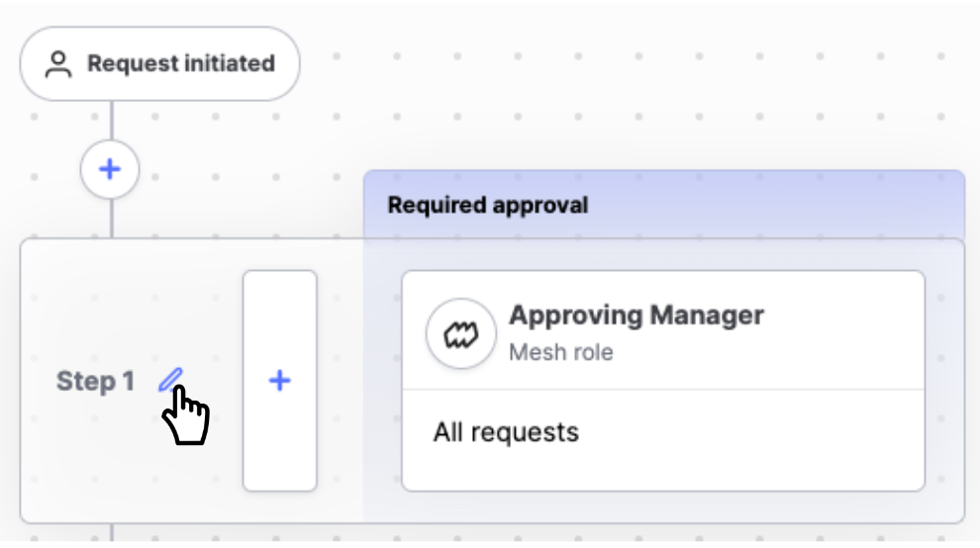Screen dimensions: 980x548
Task: Click the Approving Manager title text
Action: tap(637, 316)
